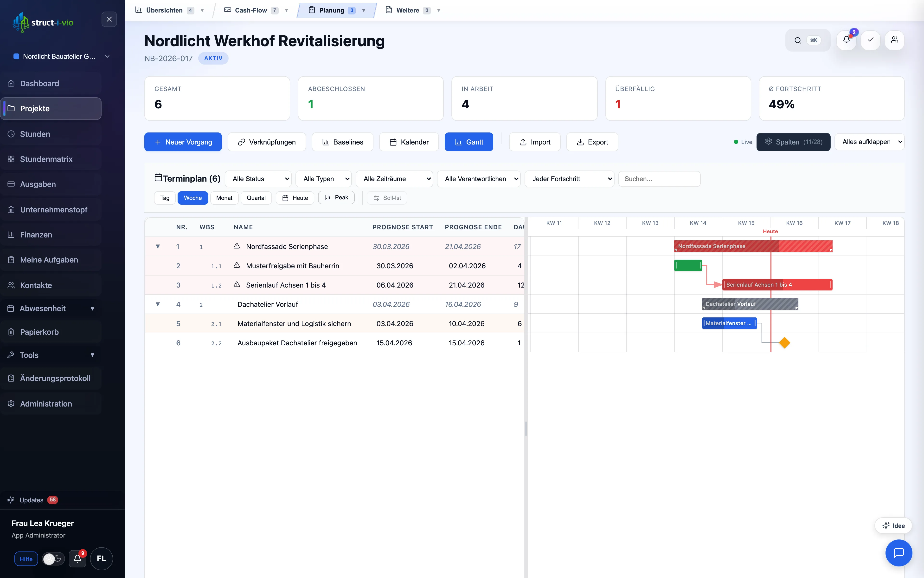Viewport: 924px width, 578px height.
Task: Open Administration in sidebar
Action: [51, 404]
